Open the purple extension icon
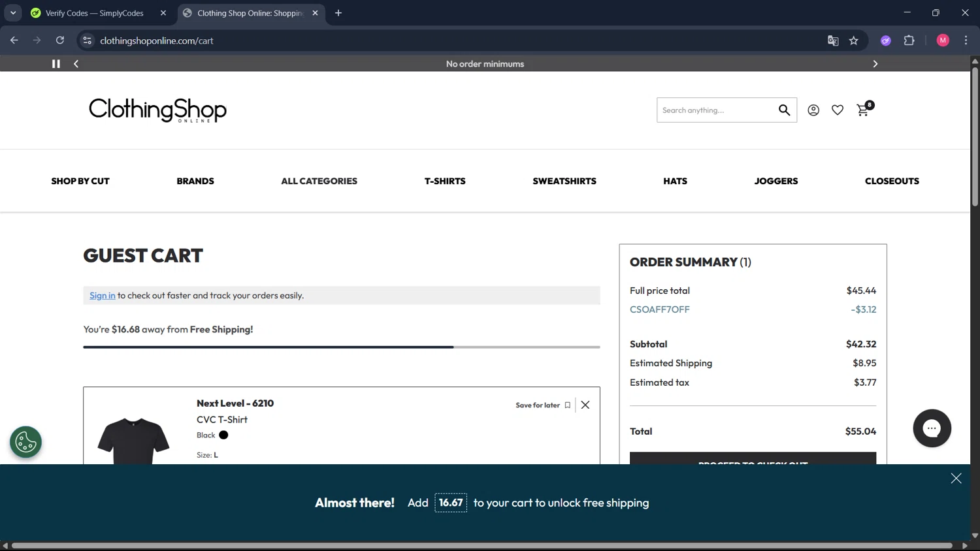The image size is (980, 551). 886,40
